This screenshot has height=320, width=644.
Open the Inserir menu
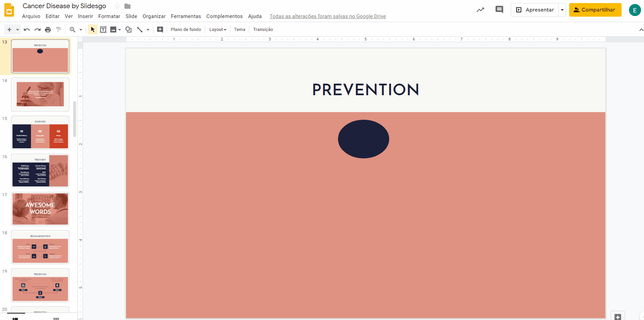click(85, 16)
